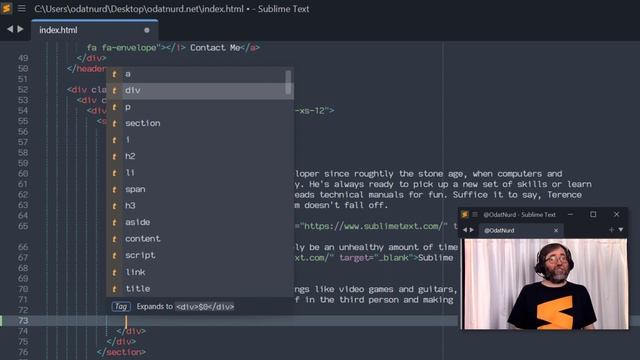Click the webcam image in the @OdatNurd window
Screen dimensions: 640x360
pos(545,284)
